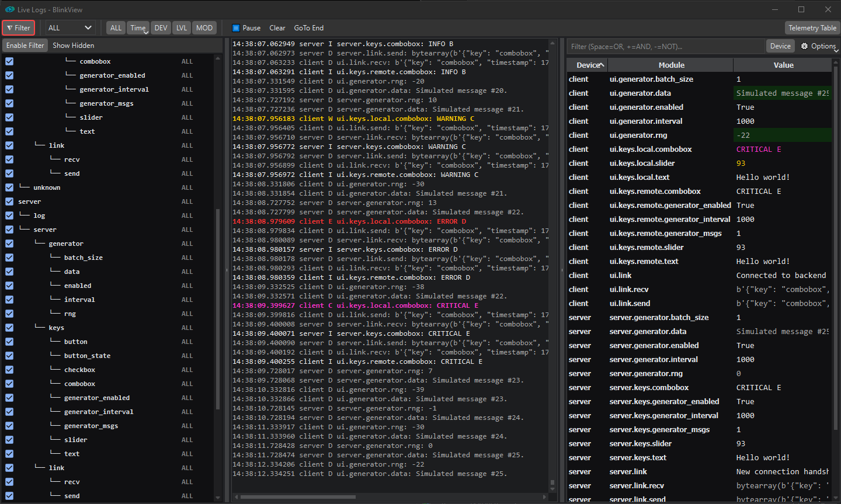This screenshot has height=504, width=841.
Task: Select the server.keys.slider telemetry row
Action: (699, 443)
